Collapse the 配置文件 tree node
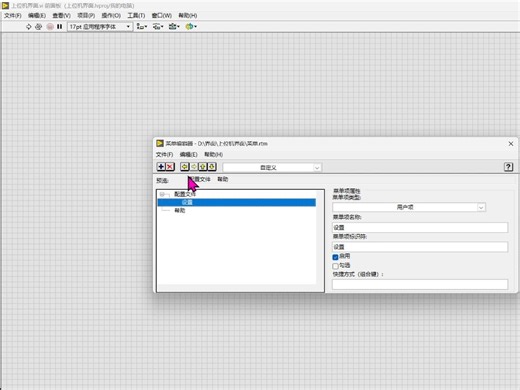This screenshot has width=520, height=390. [162, 194]
